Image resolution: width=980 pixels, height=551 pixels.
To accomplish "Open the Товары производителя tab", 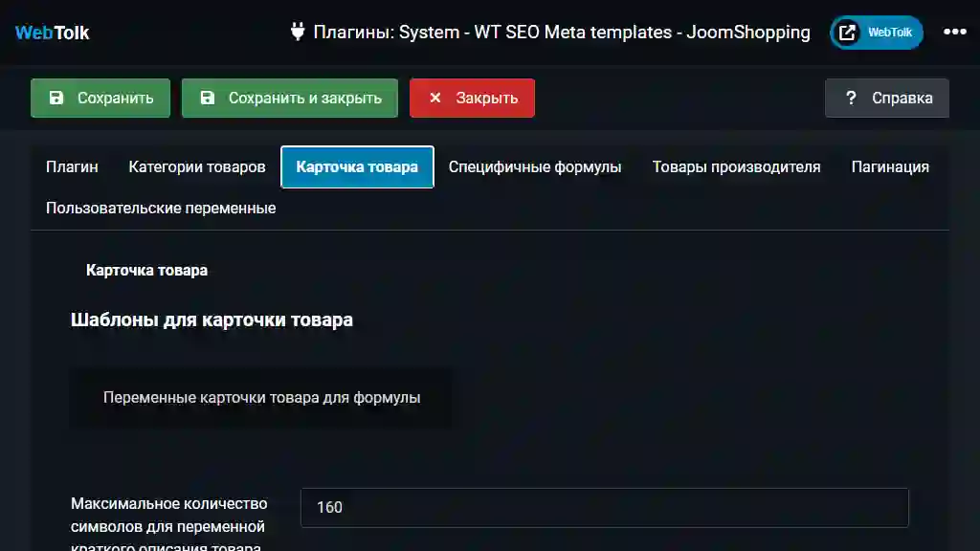I will click(736, 166).
